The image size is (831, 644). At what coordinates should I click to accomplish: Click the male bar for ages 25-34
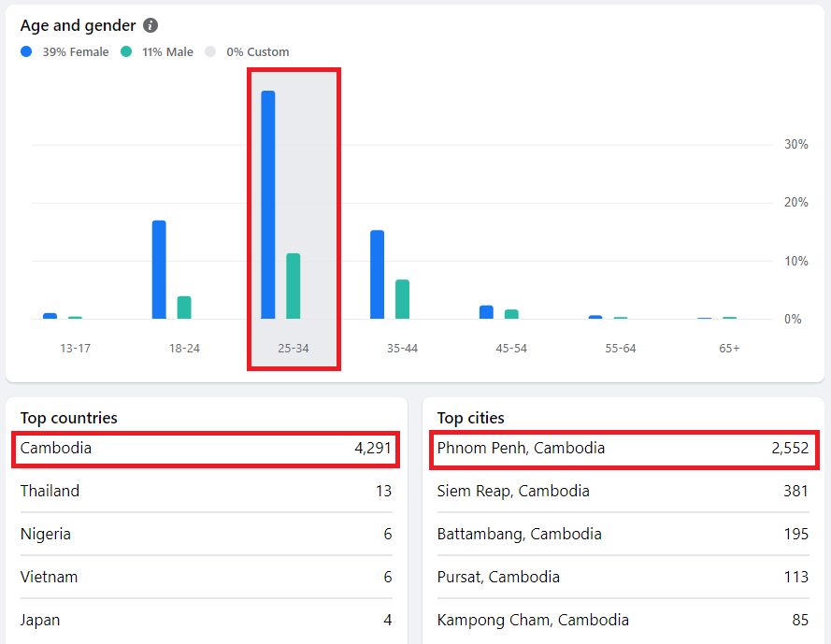point(294,286)
